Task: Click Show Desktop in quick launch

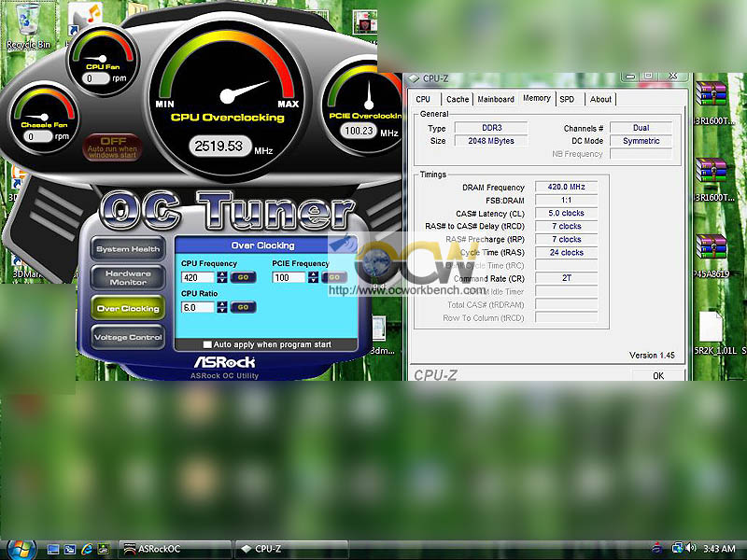Action: click(53, 549)
